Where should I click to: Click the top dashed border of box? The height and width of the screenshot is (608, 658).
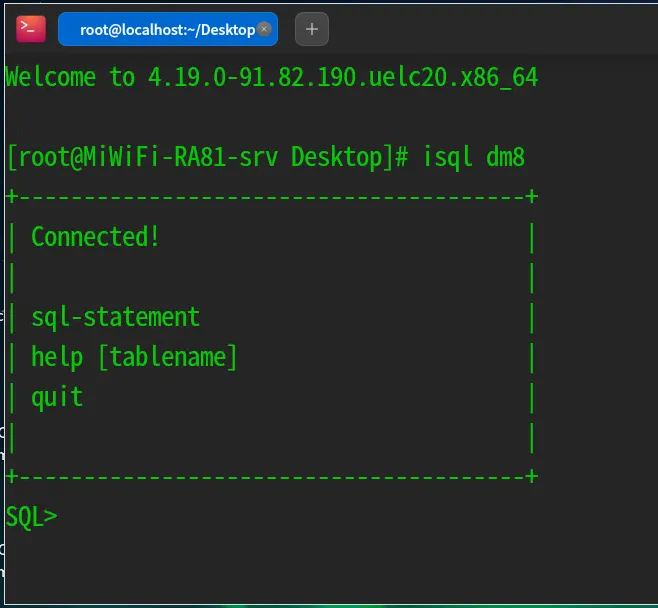pyautogui.click(x=270, y=196)
